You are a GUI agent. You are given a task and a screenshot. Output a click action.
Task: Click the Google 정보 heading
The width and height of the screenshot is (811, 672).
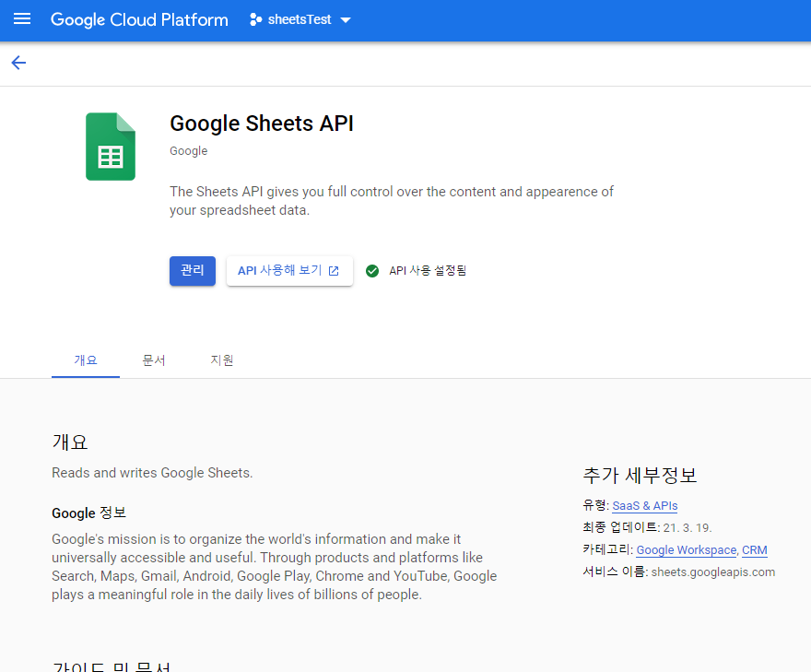(x=89, y=513)
